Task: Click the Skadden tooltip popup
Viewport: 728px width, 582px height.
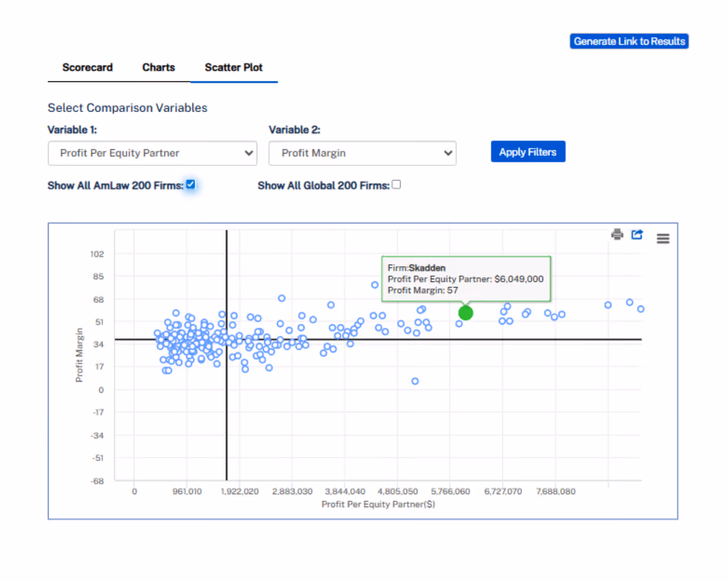Action: coord(466,279)
